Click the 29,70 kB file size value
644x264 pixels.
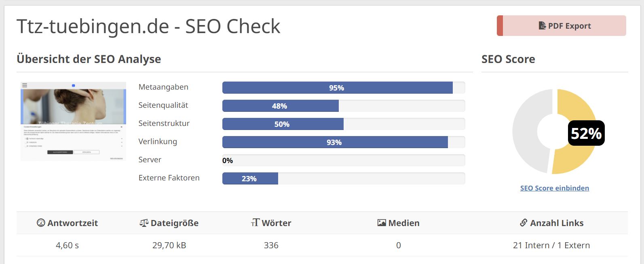pyautogui.click(x=169, y=245)
